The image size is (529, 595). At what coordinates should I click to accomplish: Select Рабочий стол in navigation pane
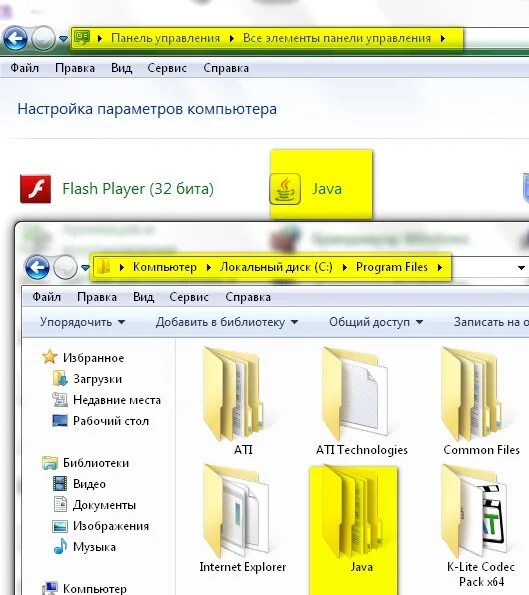[111, 421]
